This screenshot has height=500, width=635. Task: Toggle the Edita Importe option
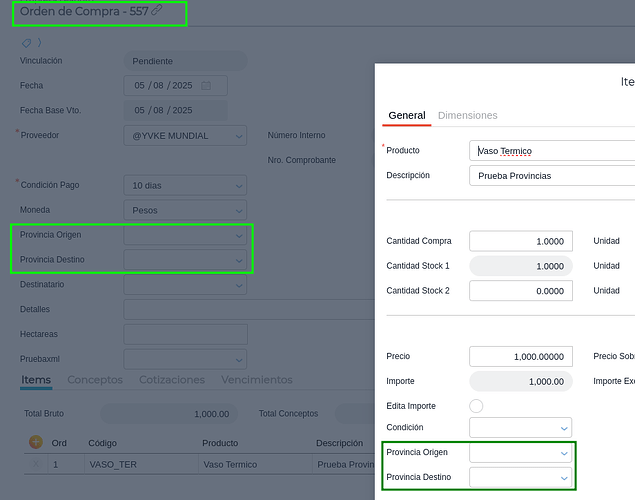(476, 405)
